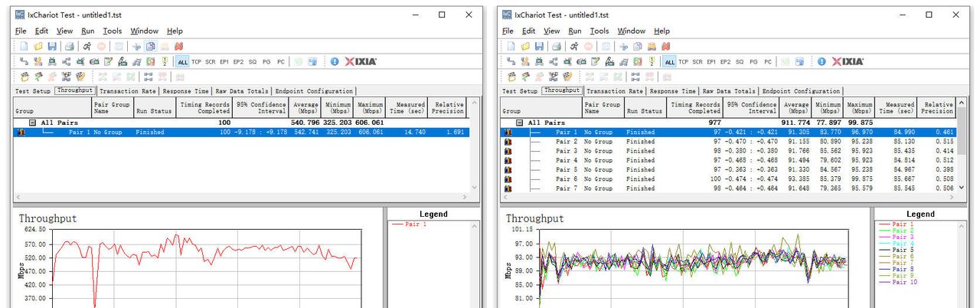The image size is (980, 308).
Task: Toggle the ALL filter in left window
Action: 183,62
